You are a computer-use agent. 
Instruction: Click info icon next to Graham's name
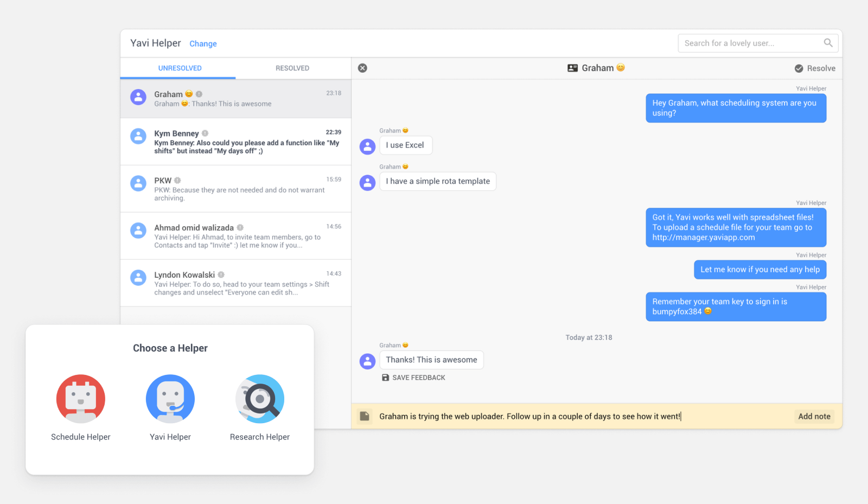(x=199, y=94)
